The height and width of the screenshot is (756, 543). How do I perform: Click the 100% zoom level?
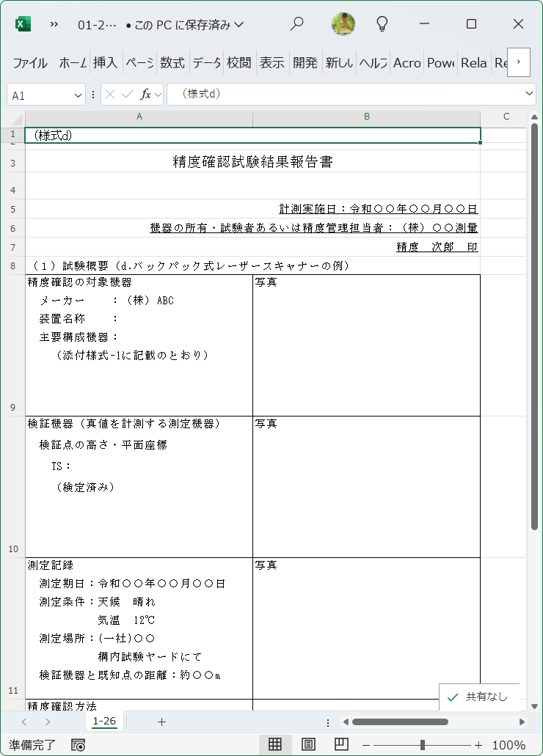[x=509, y=745]
